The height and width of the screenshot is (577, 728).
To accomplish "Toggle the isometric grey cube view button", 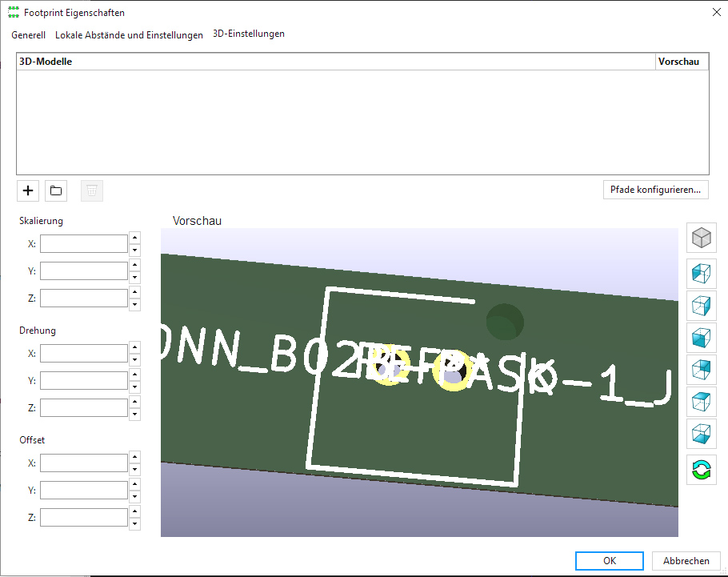I will (701, 238).
